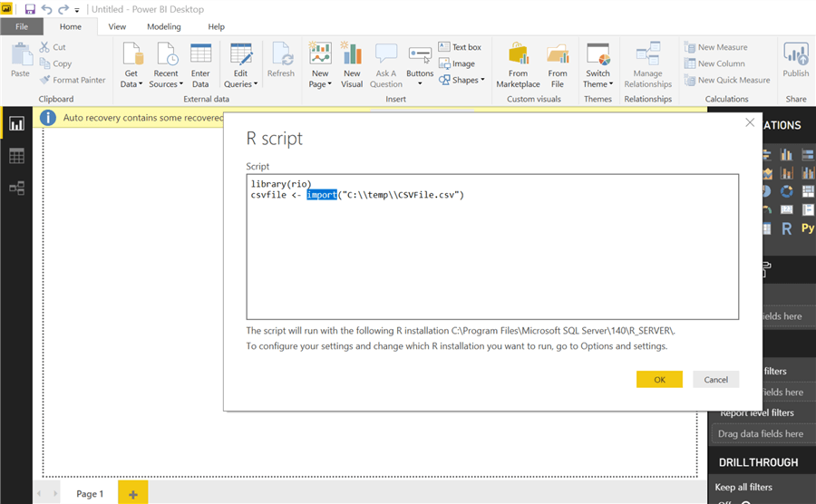Switch to Data view in left sidebar

[16, 156]
